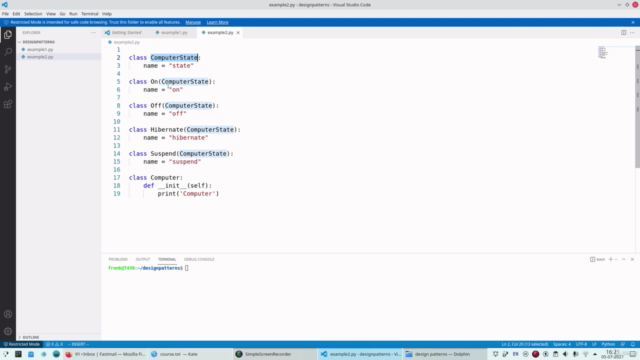Open the Manage gear icon
This screenshot has height=360, width=640.
8,331
